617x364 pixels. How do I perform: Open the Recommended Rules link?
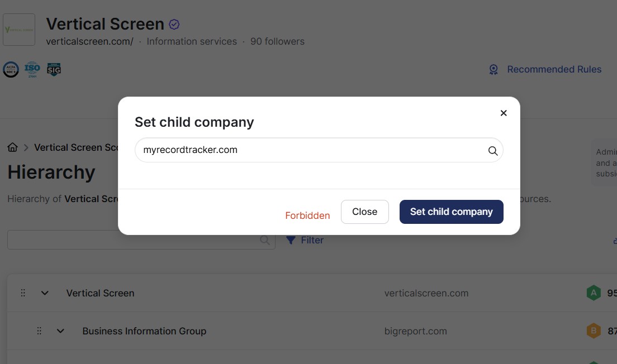point(554,70)
